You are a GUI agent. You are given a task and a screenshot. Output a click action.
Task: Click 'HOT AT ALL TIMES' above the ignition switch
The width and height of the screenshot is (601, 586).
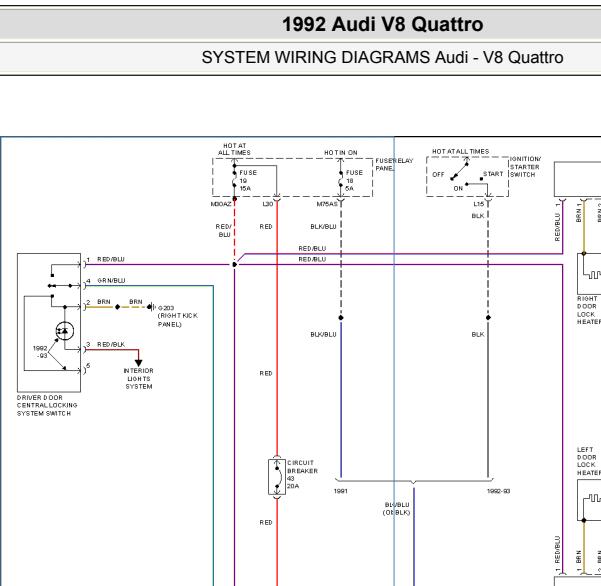(x=461, y=151)
